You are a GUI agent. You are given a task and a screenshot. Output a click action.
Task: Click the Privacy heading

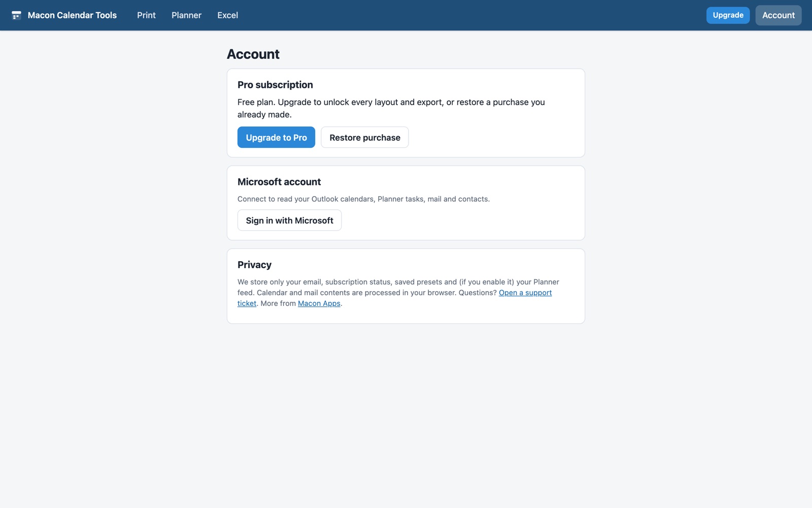[254, 265]
